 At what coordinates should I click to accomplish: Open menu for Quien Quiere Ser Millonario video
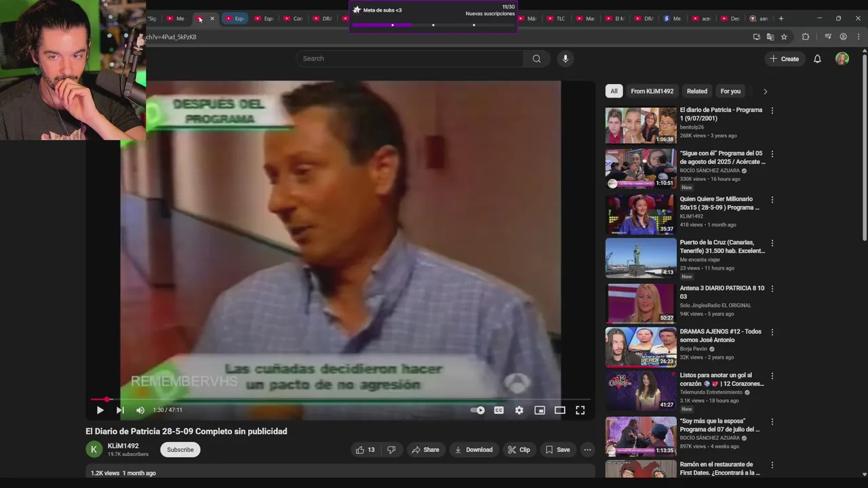(x=772, y=200)
